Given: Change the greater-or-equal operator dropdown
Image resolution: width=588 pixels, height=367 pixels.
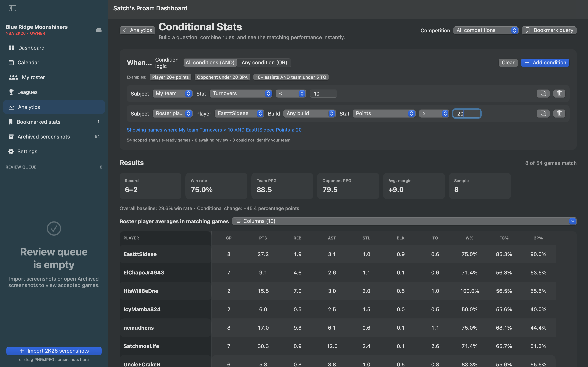Looking at the screenshot, I should [434, 113].
